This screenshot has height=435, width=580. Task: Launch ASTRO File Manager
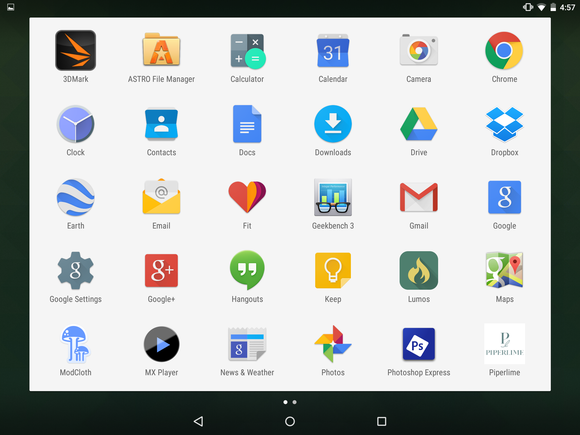161,51
